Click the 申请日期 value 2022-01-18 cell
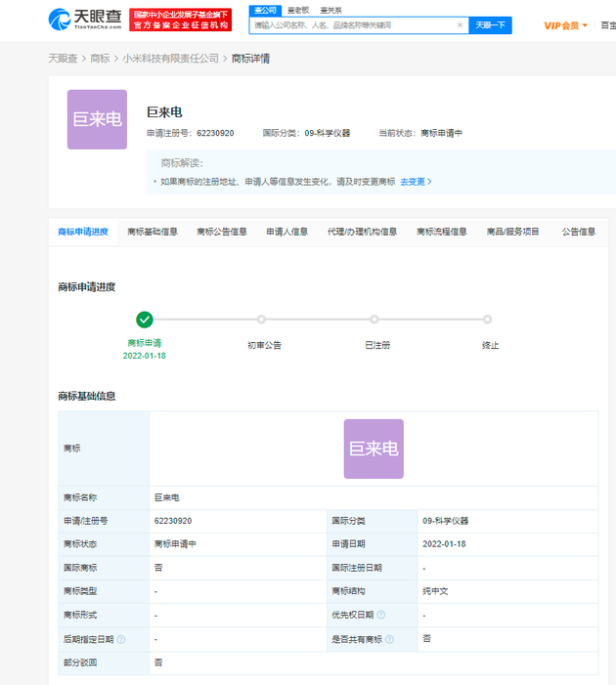 pyautogui.click(x=507, y=544)
